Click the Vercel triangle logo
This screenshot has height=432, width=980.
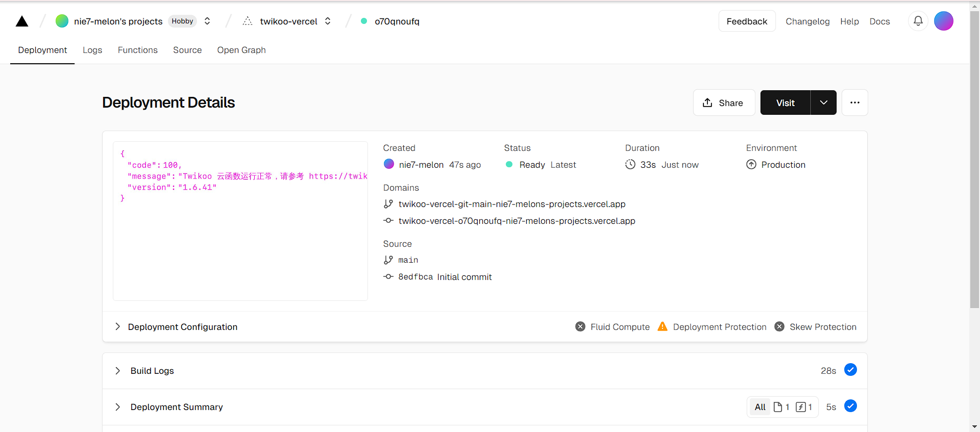coord(22,21)
